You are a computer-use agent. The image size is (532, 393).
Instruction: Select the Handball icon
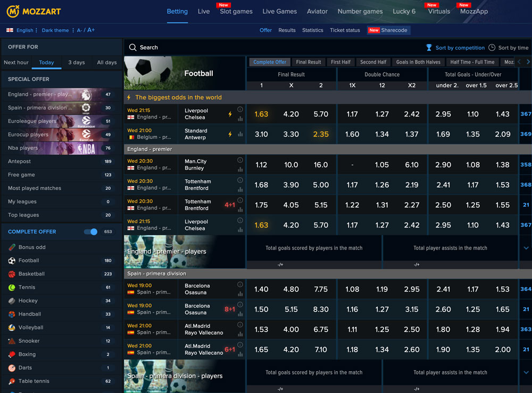(12, 314)
